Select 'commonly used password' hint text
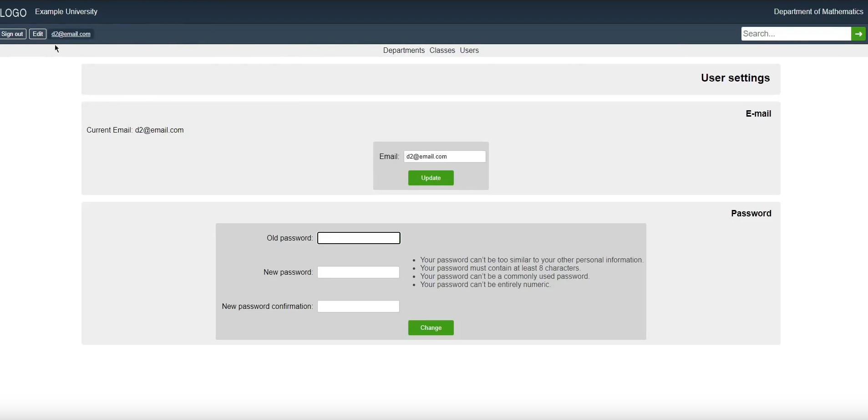The height and width of the screenshot is (420, 868). [505, 277]
